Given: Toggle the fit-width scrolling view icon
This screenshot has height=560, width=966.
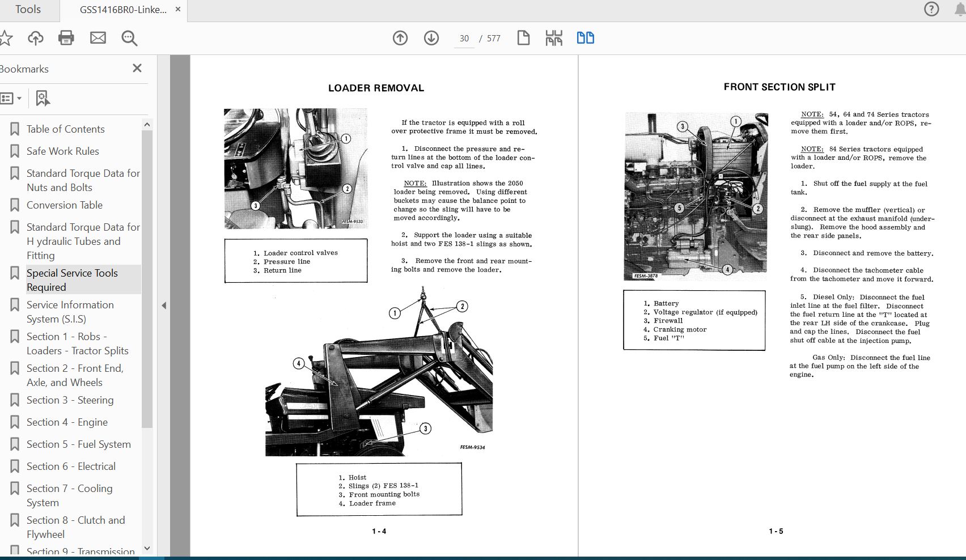Looking at the screenshot, I should click(x=554, y=38).
